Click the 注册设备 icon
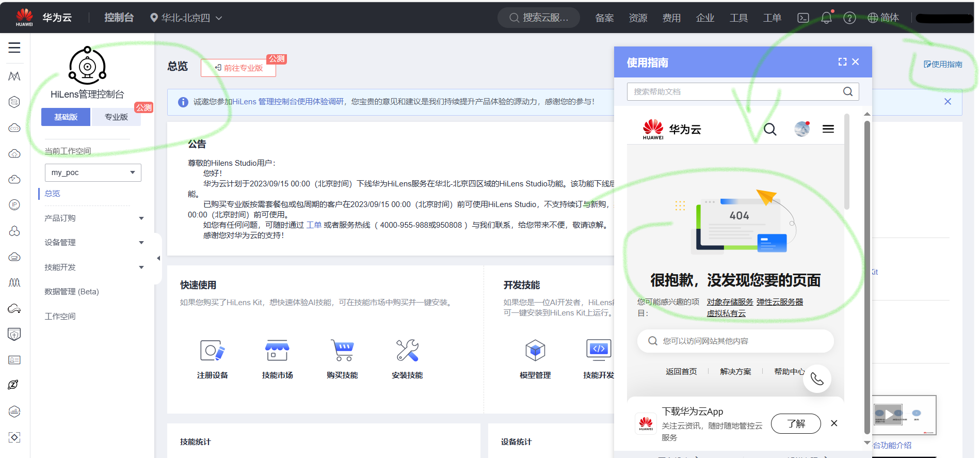 [213, 351]
